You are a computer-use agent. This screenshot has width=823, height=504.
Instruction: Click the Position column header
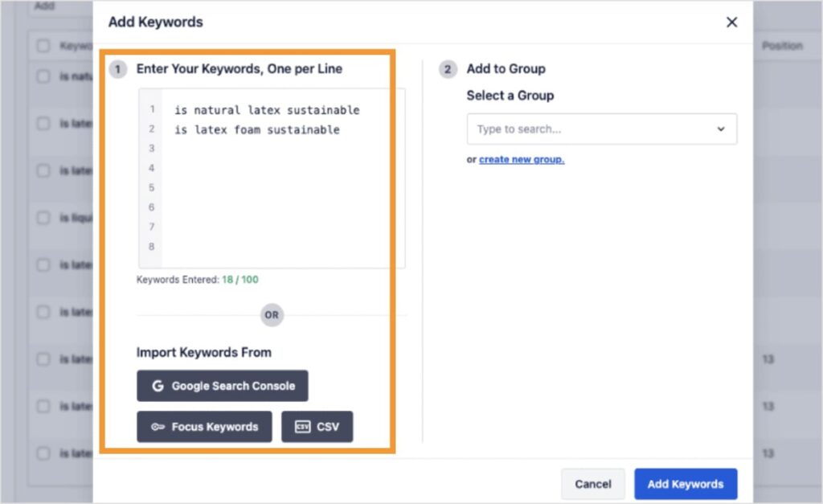(781, 46)
